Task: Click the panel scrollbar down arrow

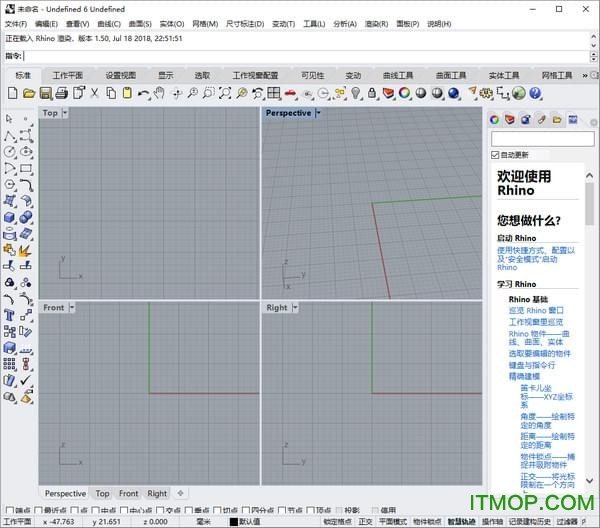Action: [590, 481]
